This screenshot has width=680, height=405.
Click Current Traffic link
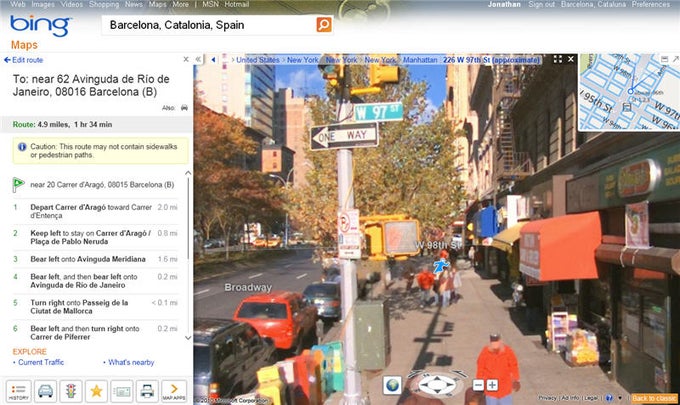(x=41, y=362)
